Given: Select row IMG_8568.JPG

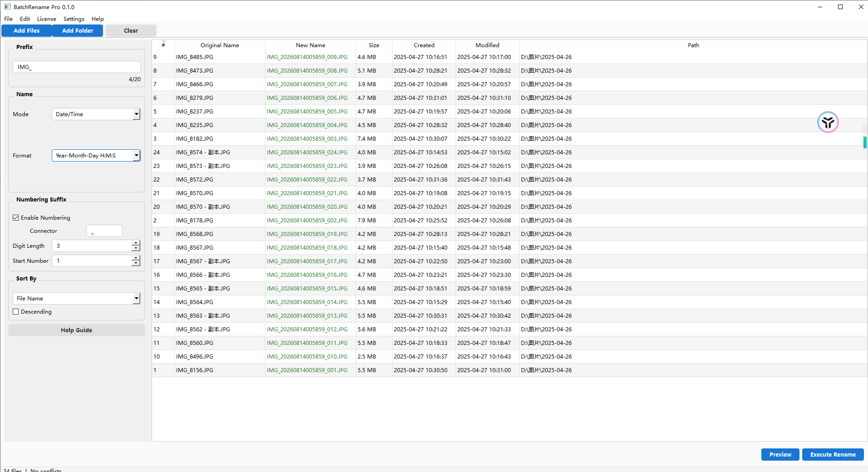Looking at the screenshot, I should point(510,234).
